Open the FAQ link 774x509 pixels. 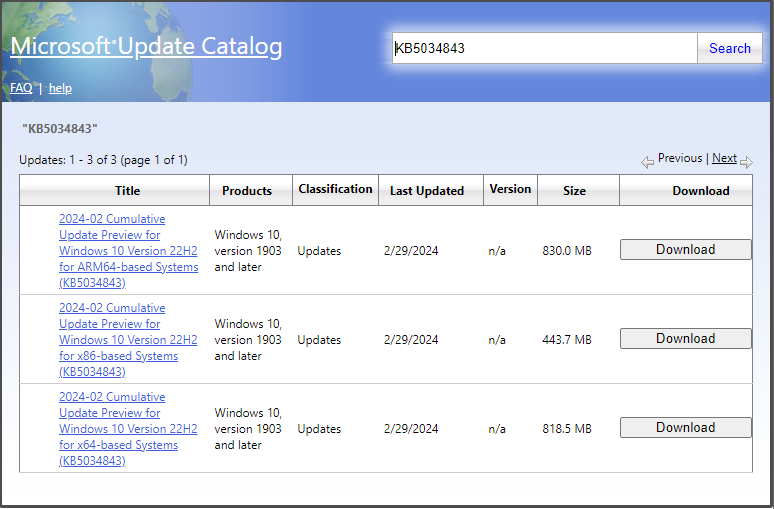21,88
